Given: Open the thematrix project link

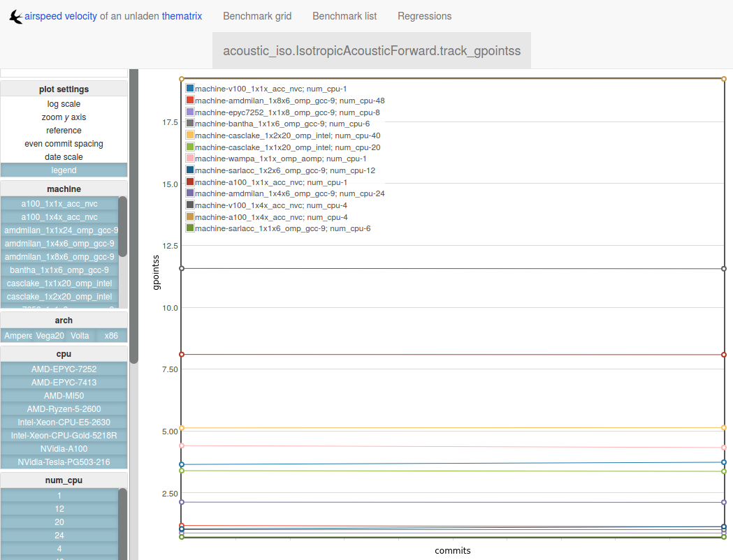Looking at the screenshot, I should [x=182, y=16].
